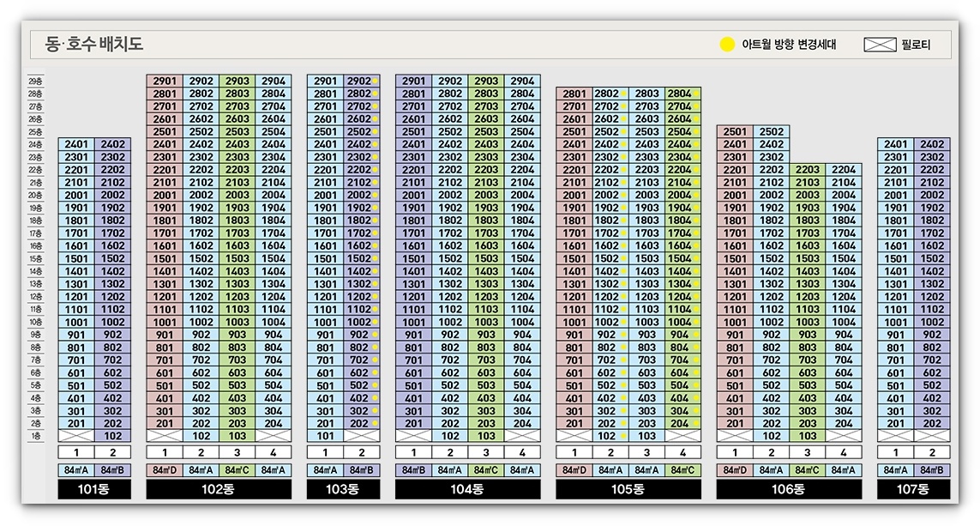Select the 102동 building label

coord(219,490)
